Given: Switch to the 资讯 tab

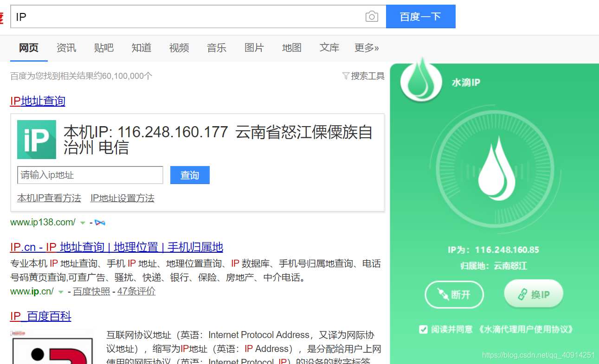Looking at the screenshot, I should (x=66, y=47).
